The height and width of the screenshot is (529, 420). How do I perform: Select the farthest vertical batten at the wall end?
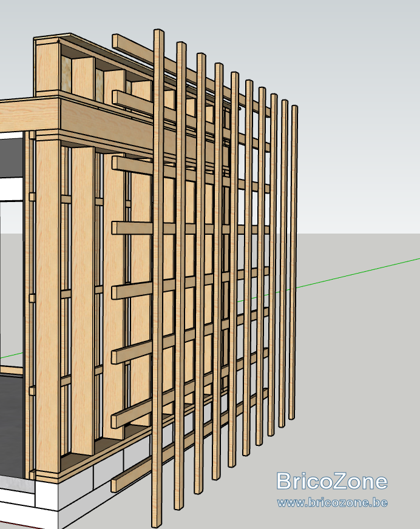point(293,263)
